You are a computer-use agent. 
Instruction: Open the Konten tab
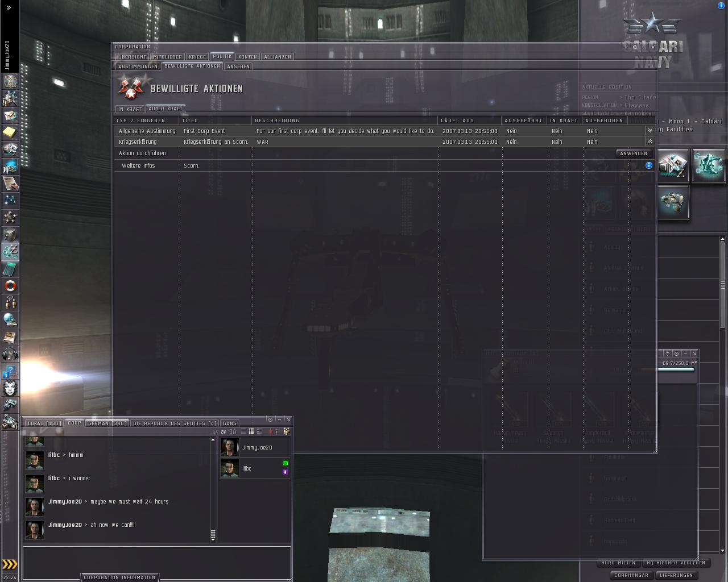click(247, 57)
